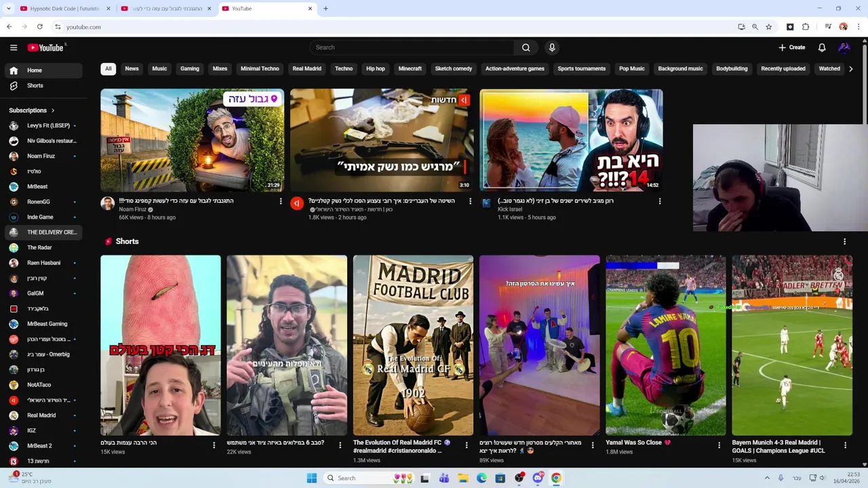Image resolution: width=868 pixels, height=488 pixels.
Task: Select the News filter chip
Action: point(132,68)
